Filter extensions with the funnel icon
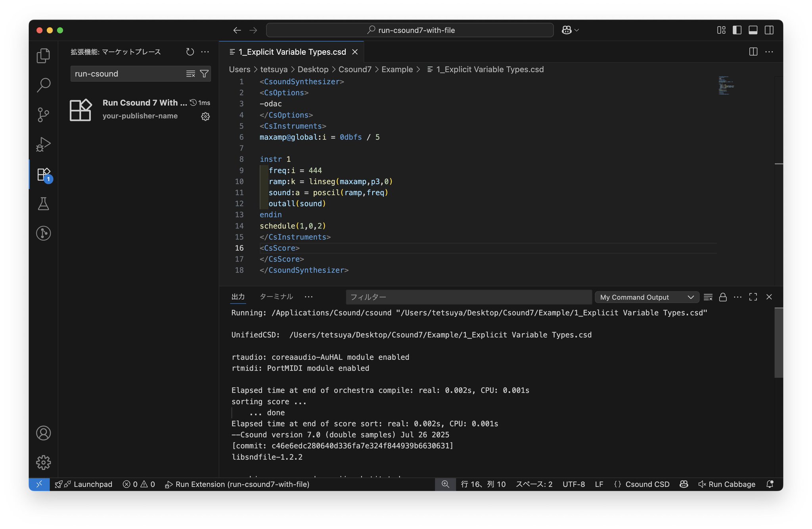Viewport: 812px width, 529px height. click(x=204, y=74)
